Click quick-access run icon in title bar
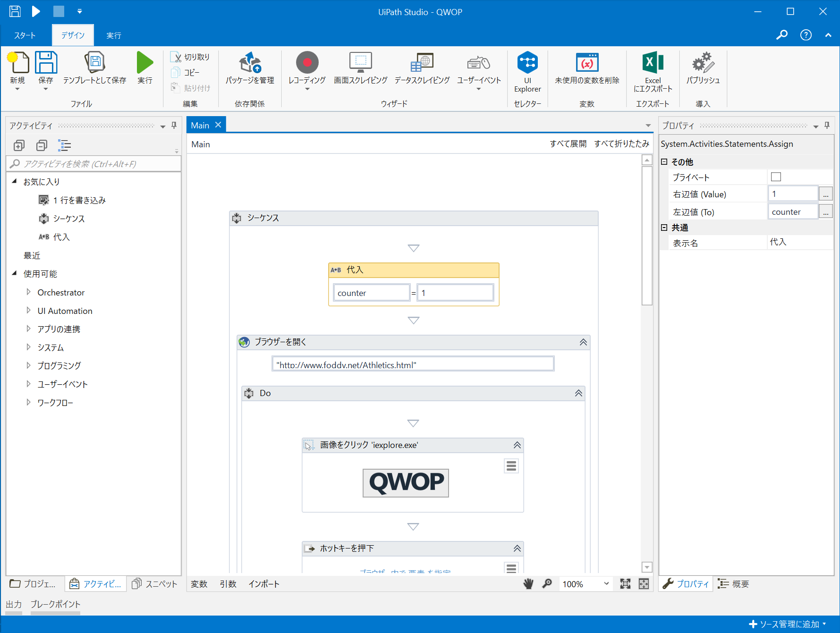This screenshot has width=840, height=633. 36,11
